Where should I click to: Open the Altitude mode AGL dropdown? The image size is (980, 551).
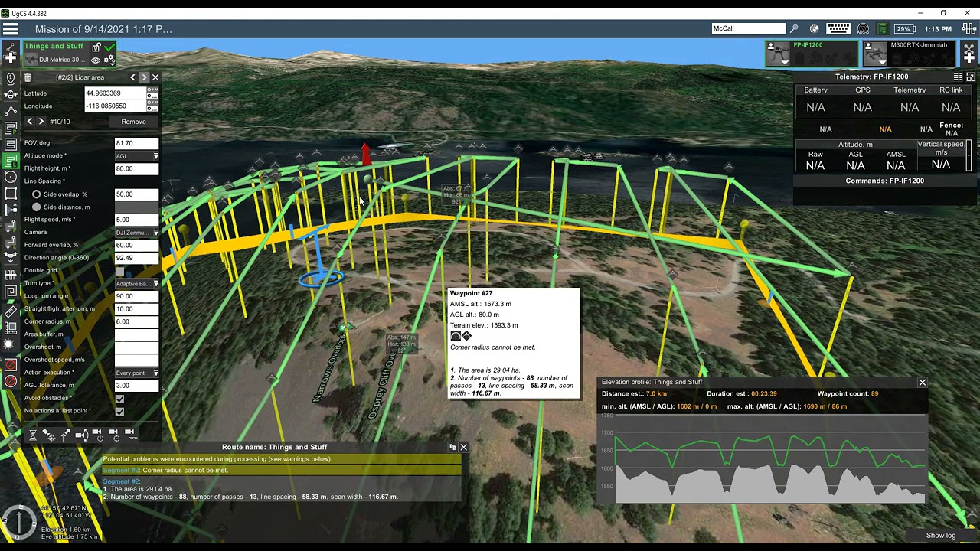(136, 156)
